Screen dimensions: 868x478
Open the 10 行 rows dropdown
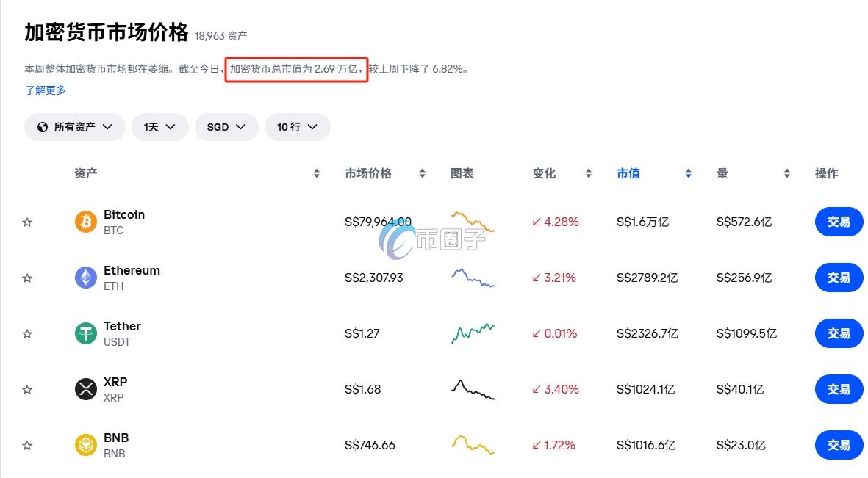tap(297, 127)
